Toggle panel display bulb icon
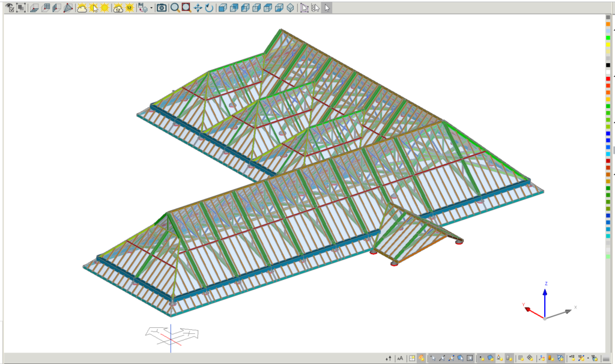 [491, 358]
